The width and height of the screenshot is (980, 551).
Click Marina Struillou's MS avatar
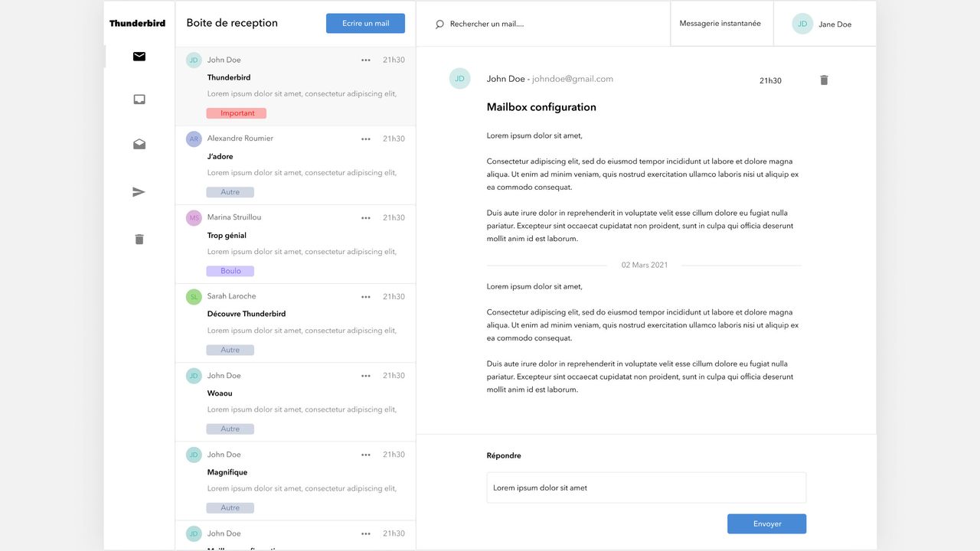[x=194, y=218]
